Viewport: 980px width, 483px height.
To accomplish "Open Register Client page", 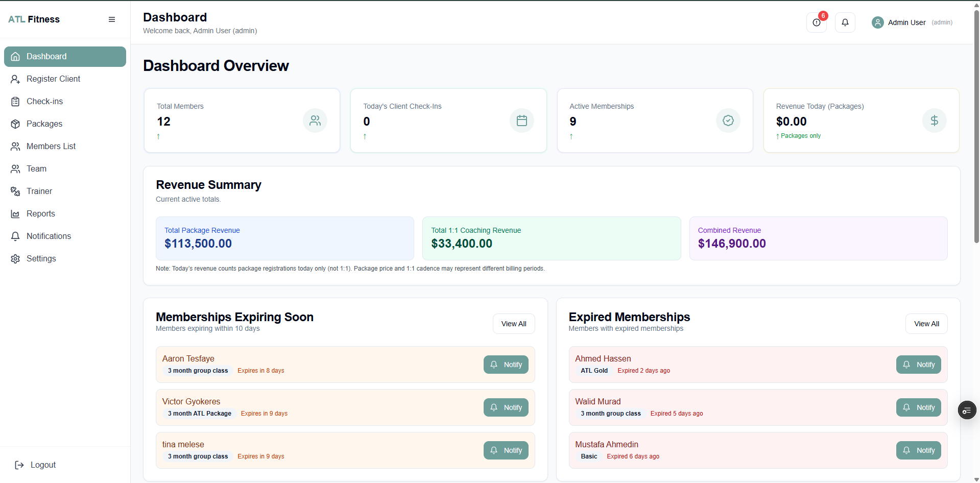I will coord(65,79).
